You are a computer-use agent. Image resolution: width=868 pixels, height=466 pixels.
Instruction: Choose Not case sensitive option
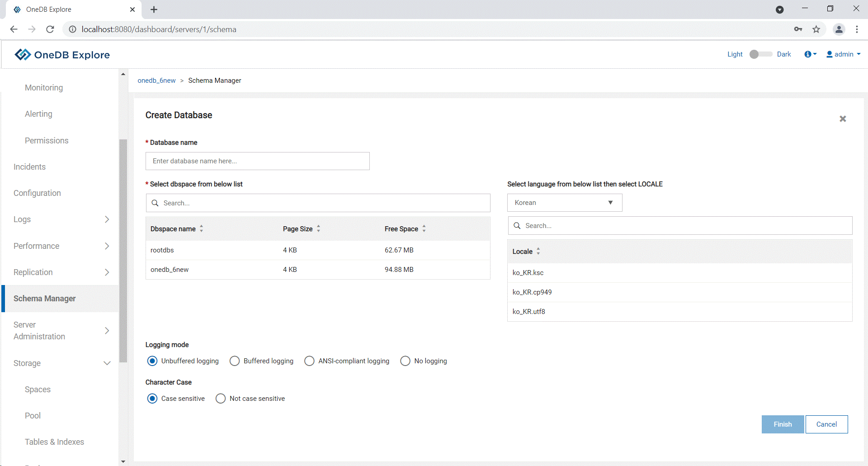(x=221, y=399)
